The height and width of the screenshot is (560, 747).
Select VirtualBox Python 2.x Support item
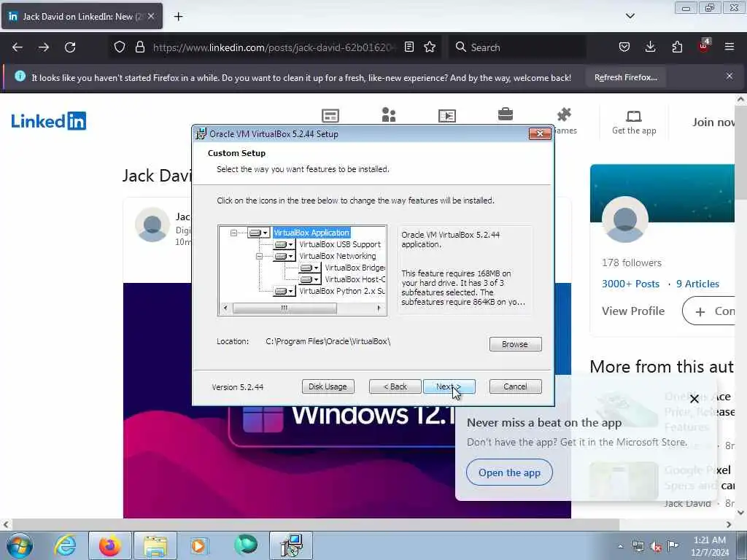[x=342, y=291]
